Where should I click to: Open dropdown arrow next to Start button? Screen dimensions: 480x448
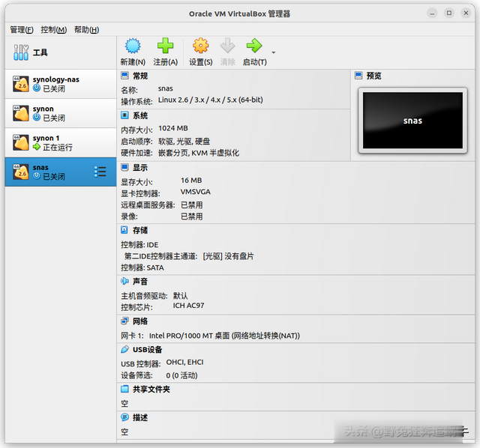(273, 52)
